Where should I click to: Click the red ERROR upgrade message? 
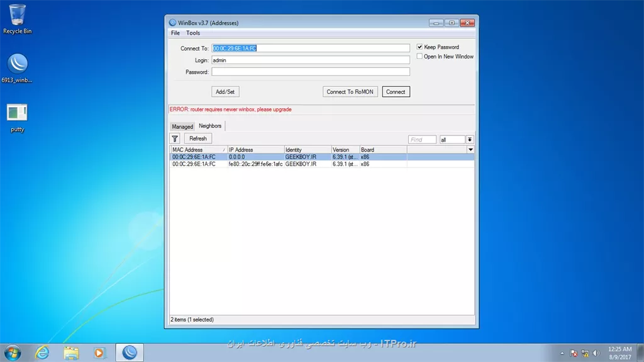pos(230,110)
